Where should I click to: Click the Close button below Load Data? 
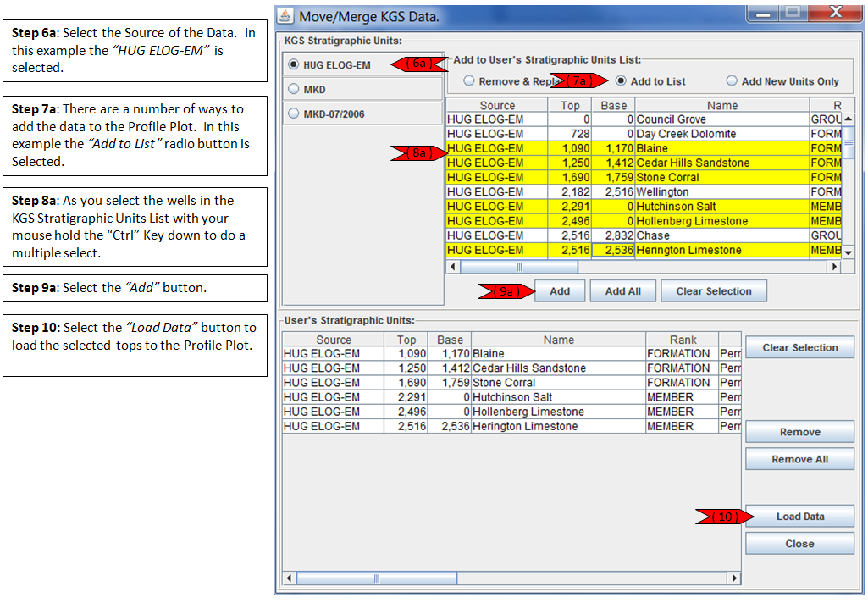800,543
